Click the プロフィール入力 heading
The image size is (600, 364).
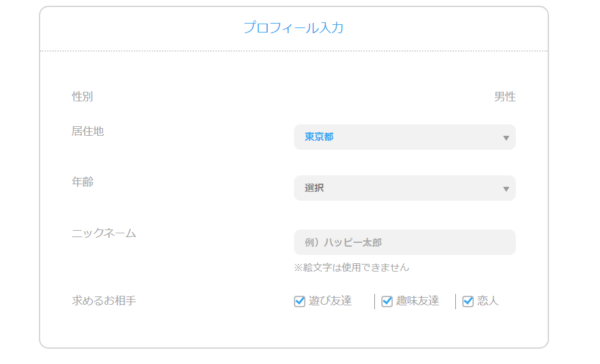293,28
